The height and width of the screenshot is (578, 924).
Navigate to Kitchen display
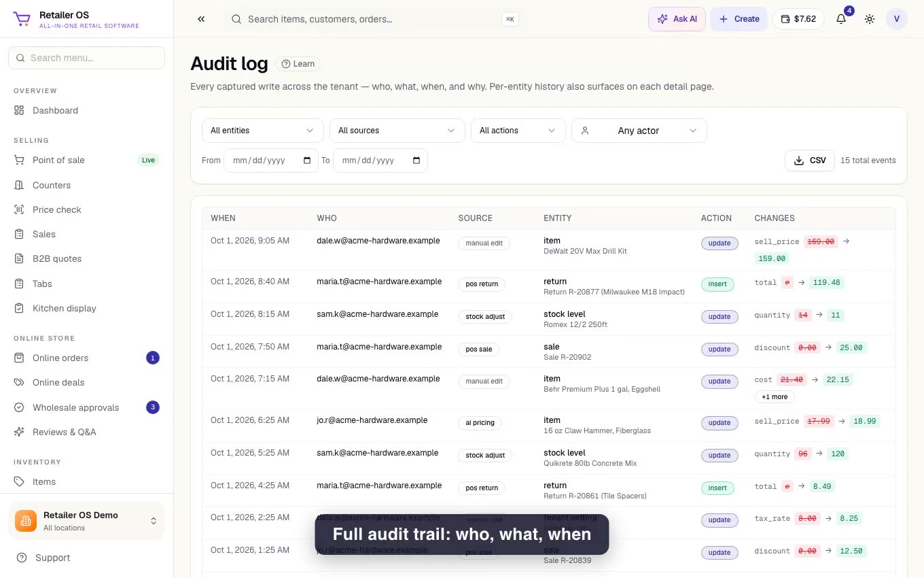point(86,308)
